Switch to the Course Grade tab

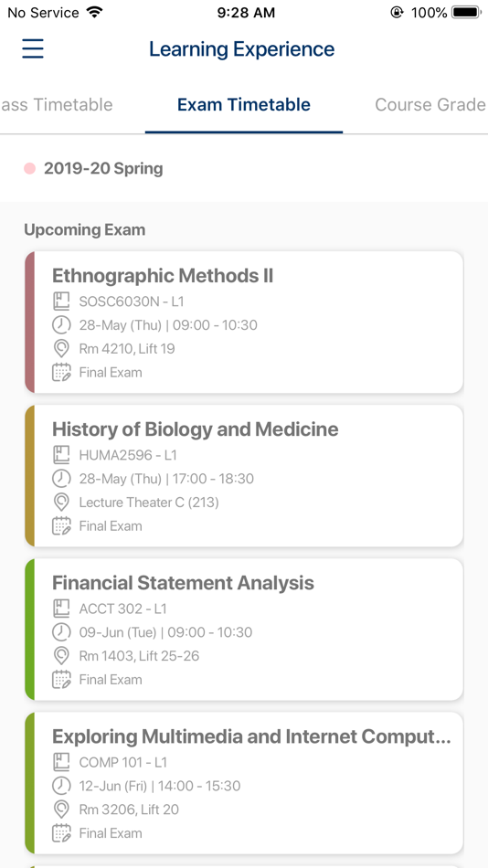pyautogui.click(x=431, y=105)
